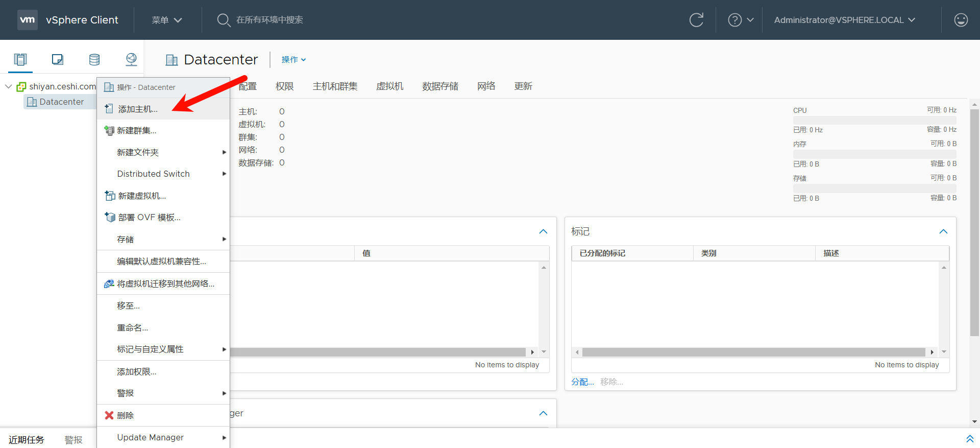980x448 pixels.
Task: Collapse the custom attributes panel chevron
Action: tap(543, 231)
